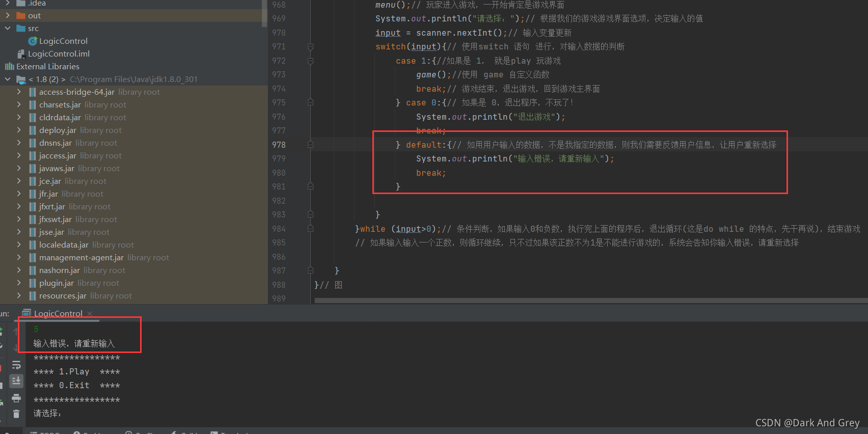Expand the access-bridge-64.jar node
The height and width of the screenshot is (434, 868).
tap(19, 92)
